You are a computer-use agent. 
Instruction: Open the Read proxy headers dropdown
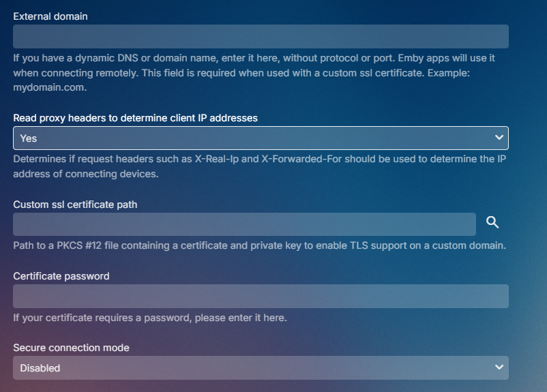261,138
